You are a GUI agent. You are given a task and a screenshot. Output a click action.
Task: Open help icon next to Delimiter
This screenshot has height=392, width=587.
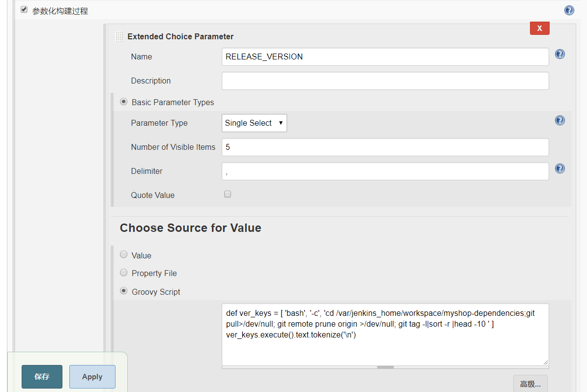coord(559,168)
